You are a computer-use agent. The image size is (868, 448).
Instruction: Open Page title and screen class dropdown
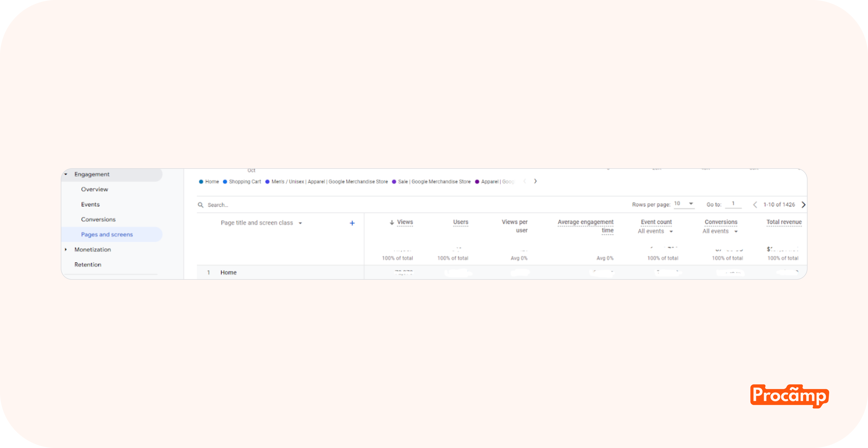pos(300,223)
